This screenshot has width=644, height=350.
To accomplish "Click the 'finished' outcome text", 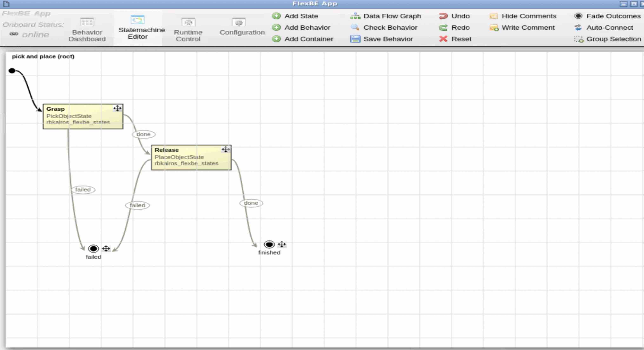I will click(269, 253).
